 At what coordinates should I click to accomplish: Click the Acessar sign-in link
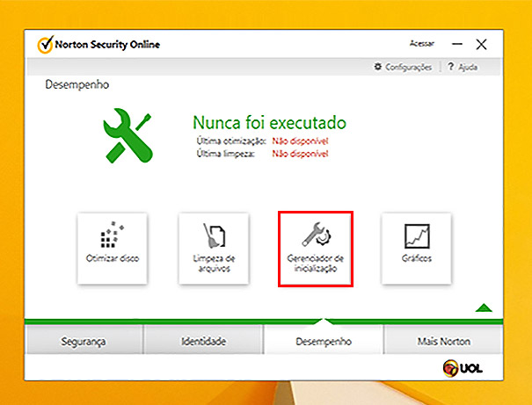click(x=422, y=44)
